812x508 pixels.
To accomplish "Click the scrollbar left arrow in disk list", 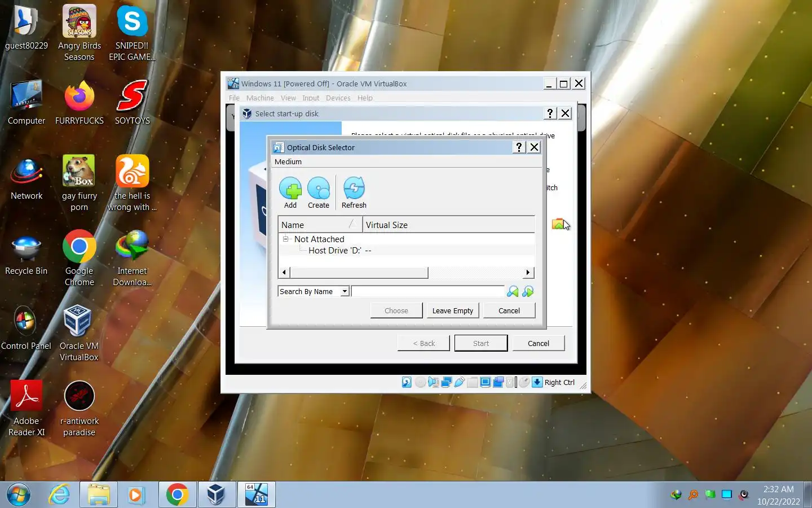I will [x=284, y=273].
